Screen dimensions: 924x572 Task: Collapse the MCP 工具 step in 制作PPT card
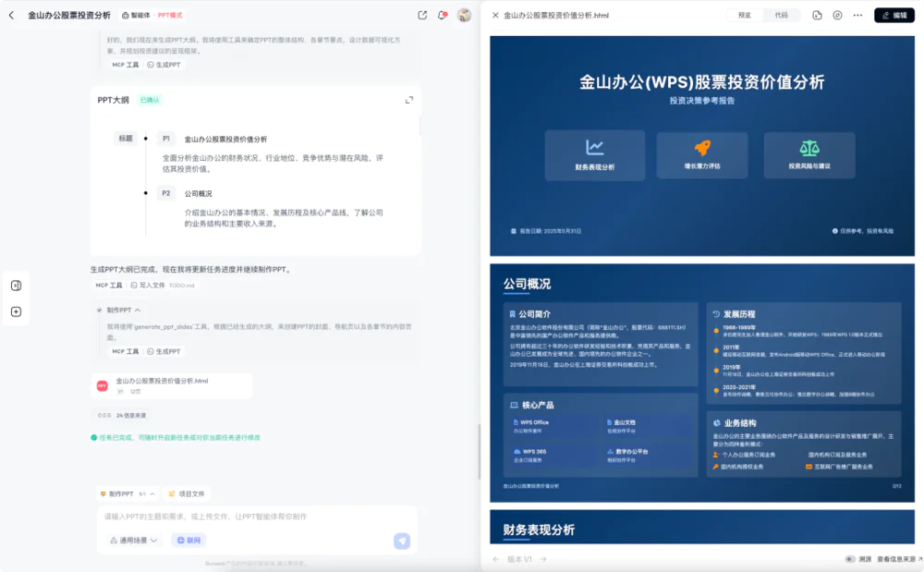125,351
